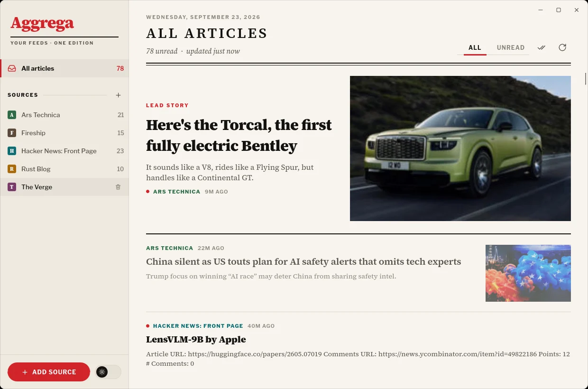Refresh feeds with the reload icon
588x389 pixels.
pyautogui.click(x=562, y=47)
